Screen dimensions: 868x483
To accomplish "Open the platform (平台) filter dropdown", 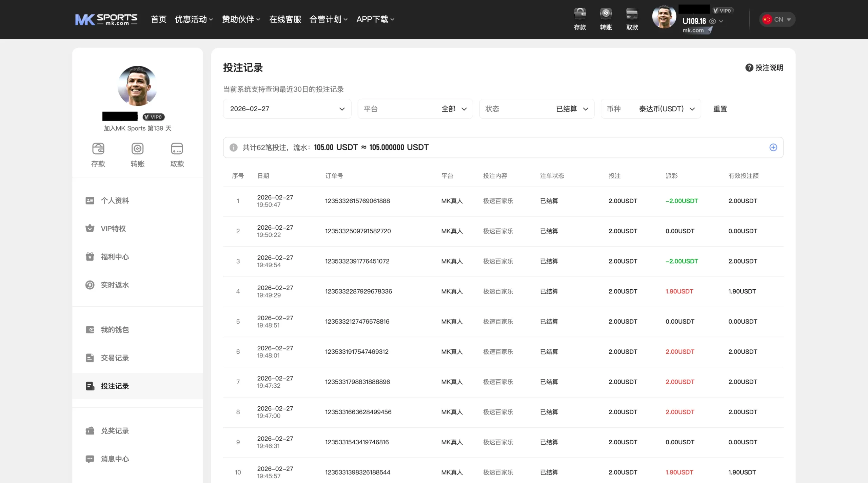I will click(x=415, y=109).
